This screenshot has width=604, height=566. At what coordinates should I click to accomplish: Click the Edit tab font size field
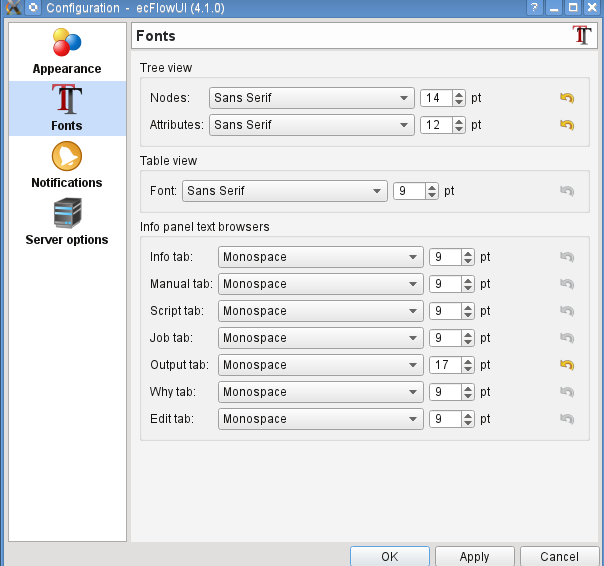pyautogui.click(x=444, y=419)
